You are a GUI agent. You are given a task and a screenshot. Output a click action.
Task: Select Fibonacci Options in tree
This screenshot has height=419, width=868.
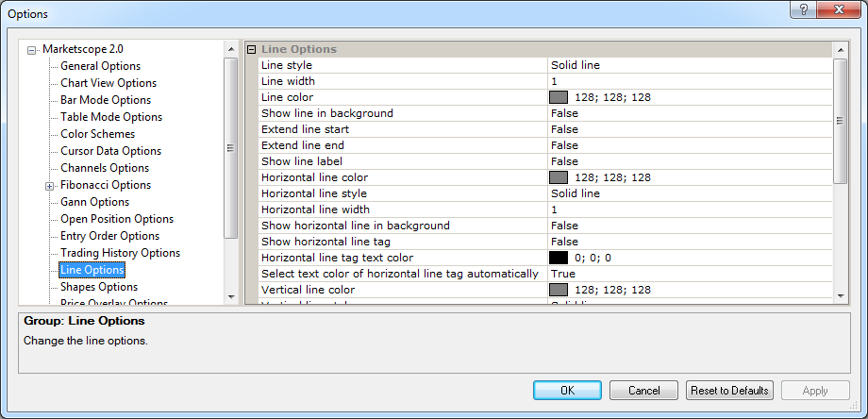coord(106,185)
